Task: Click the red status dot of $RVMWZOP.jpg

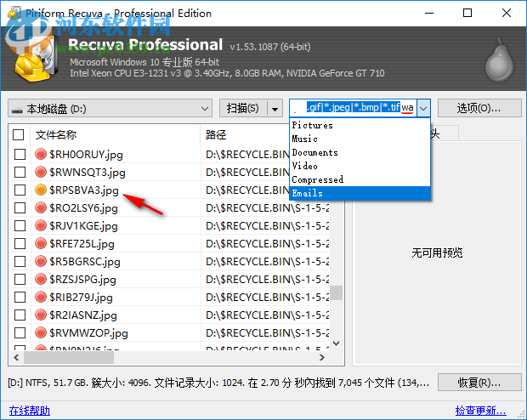Action: coord(41,332)
